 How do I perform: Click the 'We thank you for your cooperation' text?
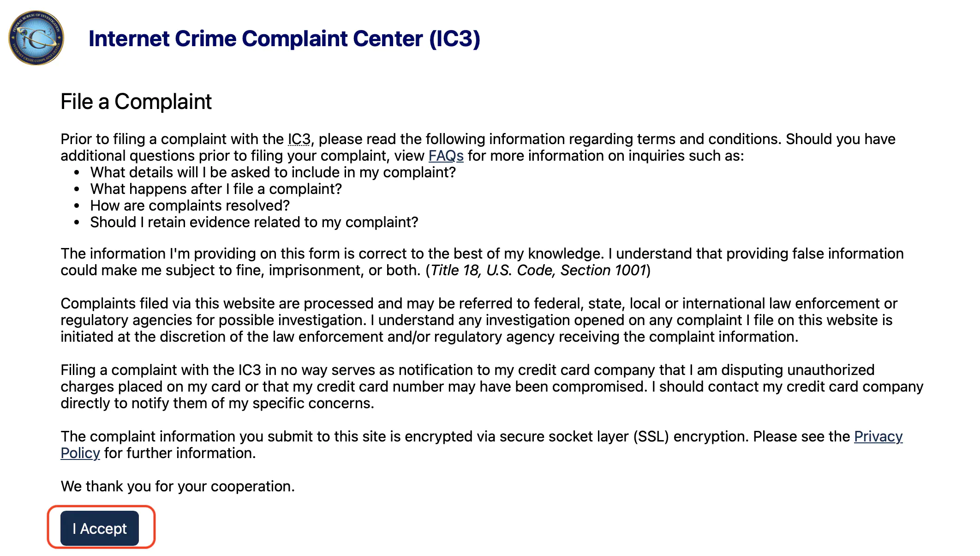coord(178,487)
